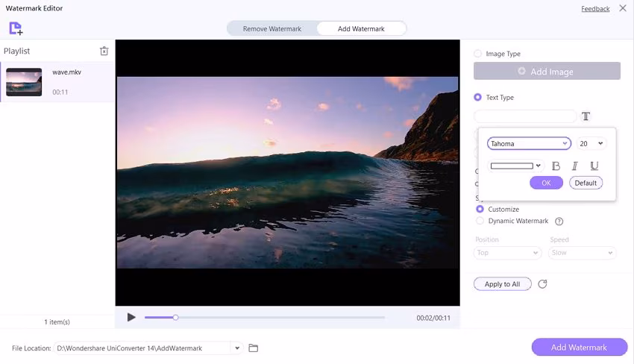Viewport: 634px width, 364px height.
Task: Click in the watermark text input field
Action: [525, 116]
